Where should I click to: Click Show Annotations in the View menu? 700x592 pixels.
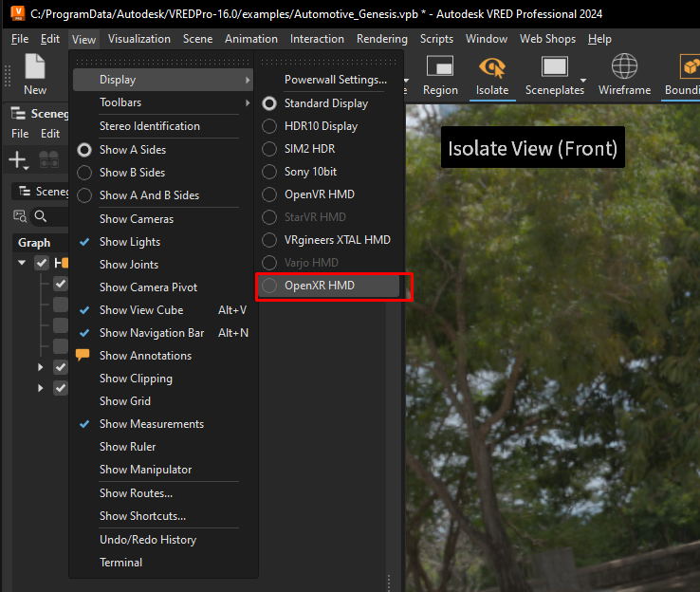(x=145, y=356)
